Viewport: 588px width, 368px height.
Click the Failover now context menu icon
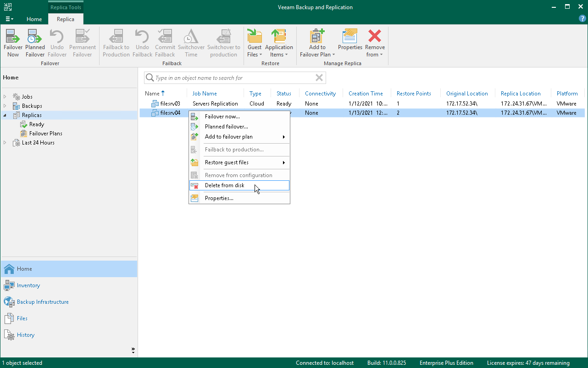point(194,117)
